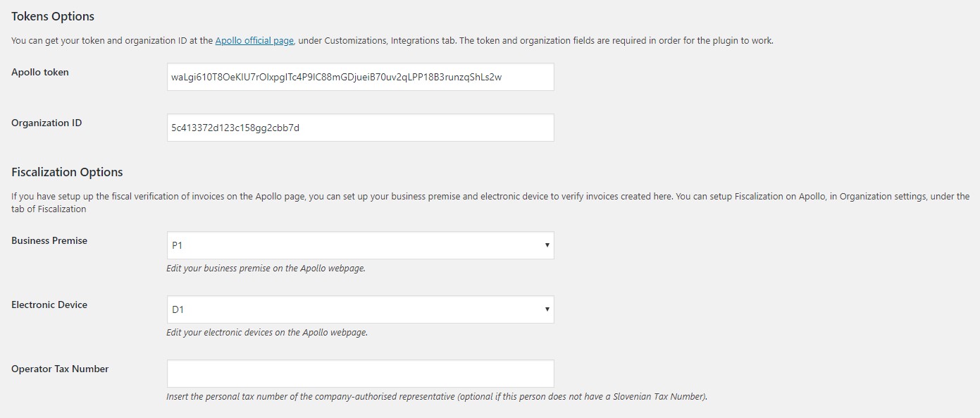Click the token and organization ID description paragraph
The image size is (980, 418).
coord(392,41)
